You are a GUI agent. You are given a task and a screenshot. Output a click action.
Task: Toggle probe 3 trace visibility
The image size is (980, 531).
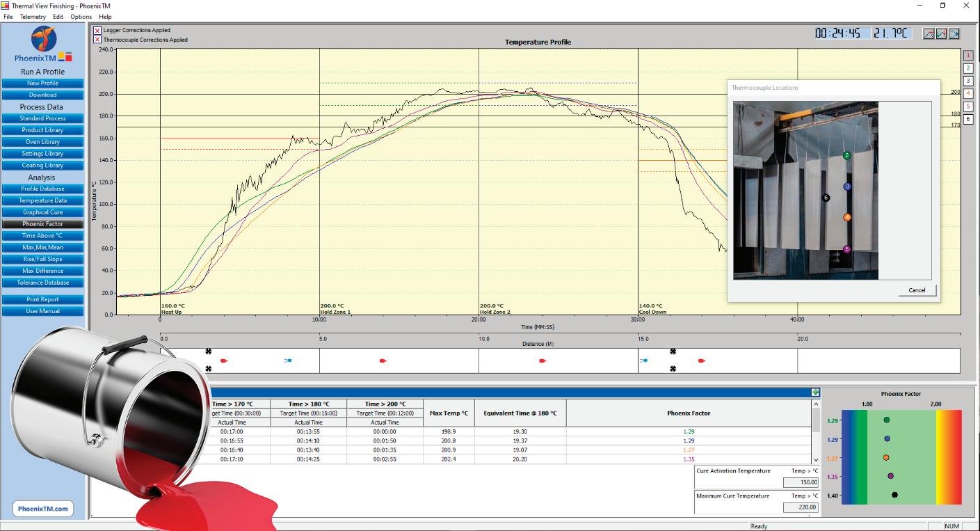click(967, 81)
